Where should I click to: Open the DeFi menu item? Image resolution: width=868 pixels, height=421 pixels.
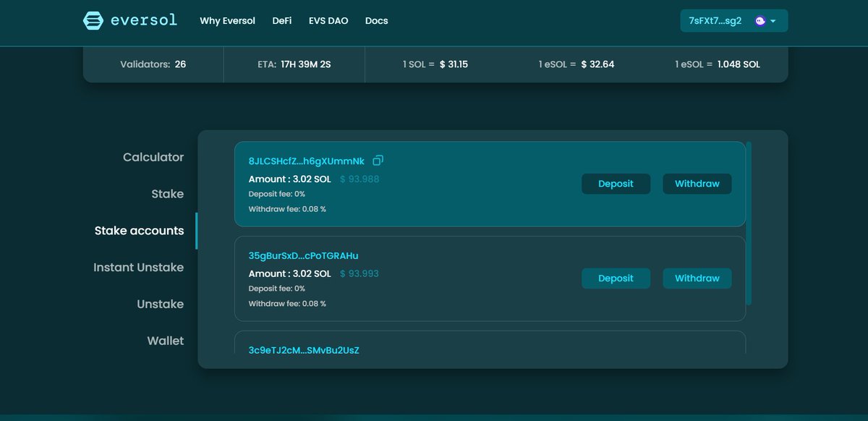[282, 21]
